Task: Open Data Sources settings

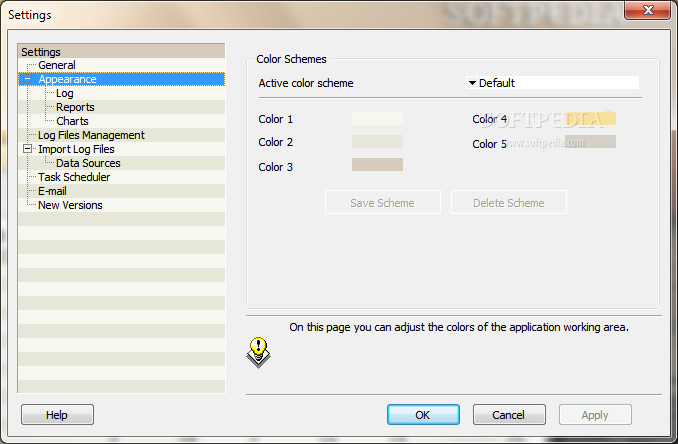Action: 88,163
